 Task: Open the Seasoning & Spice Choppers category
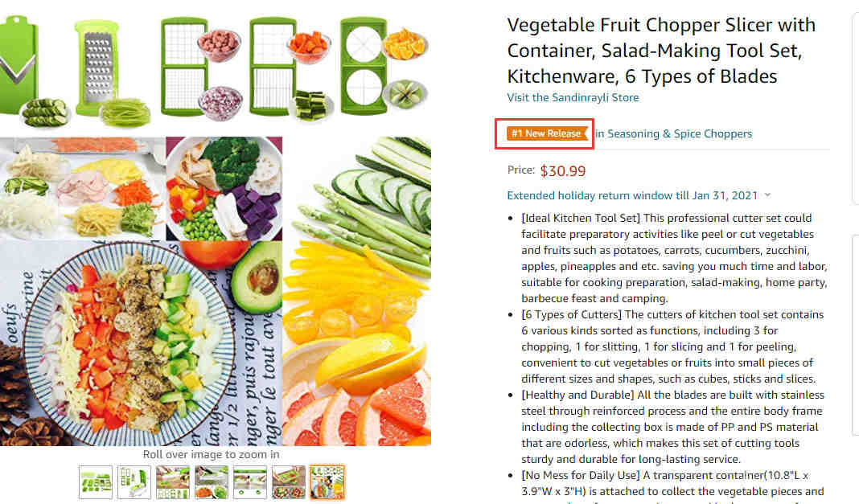[673, 133]
